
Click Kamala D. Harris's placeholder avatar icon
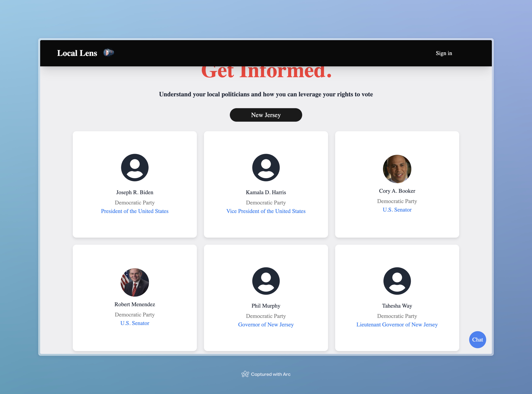coord(266,167)
